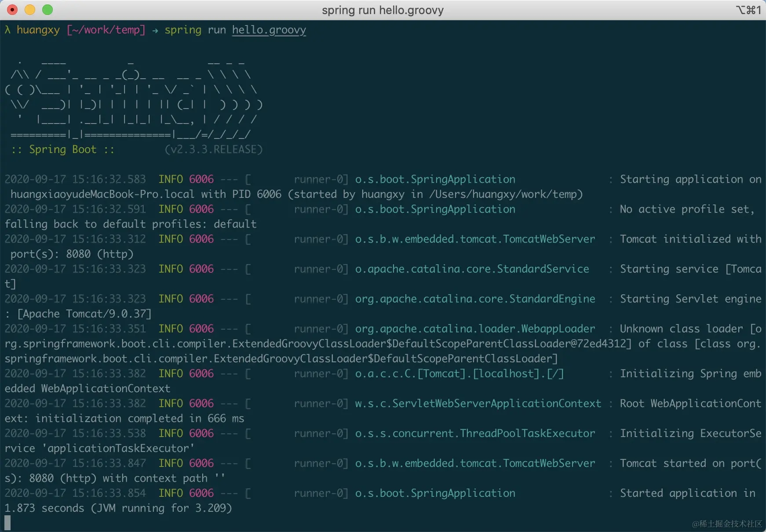Click timestamp 2020-09-17 15:16:33.312
Image resolution: width=766 pixels, height=532 pixels.
coord(75,239)
